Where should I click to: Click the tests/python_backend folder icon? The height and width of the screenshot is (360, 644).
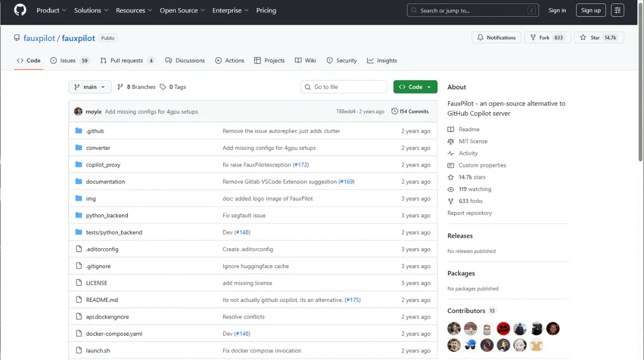click(78, 233)
